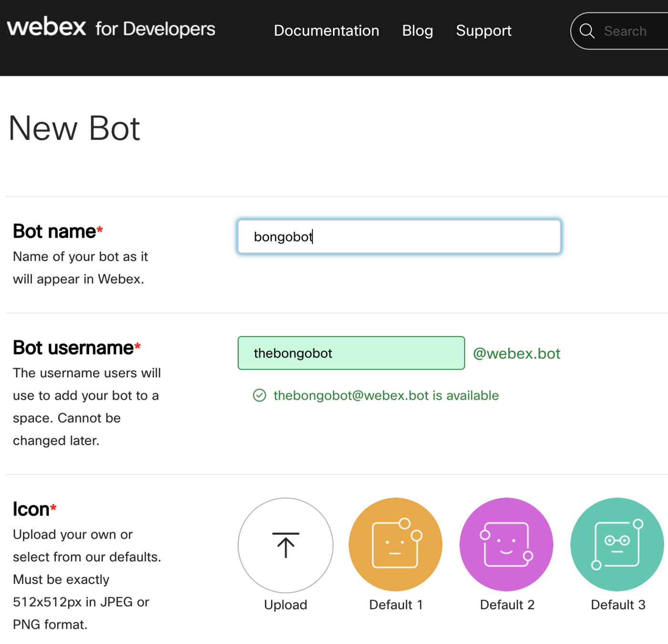The image size is (668, 644).
Task: Click into the Bot name field
Action: [x=399, y=237]
